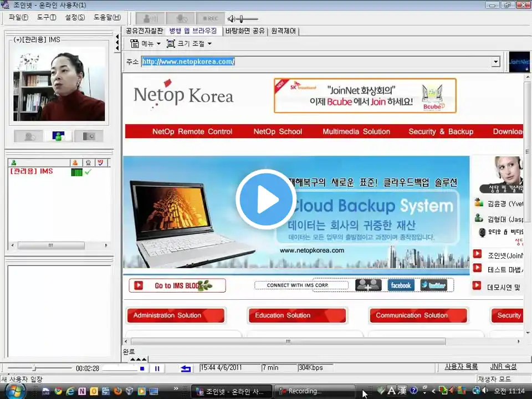Switch to the 공유전자칠판 tab
The height and width of the screenshot is (399, 532).
pyautogui.click(x=144, y=31)
